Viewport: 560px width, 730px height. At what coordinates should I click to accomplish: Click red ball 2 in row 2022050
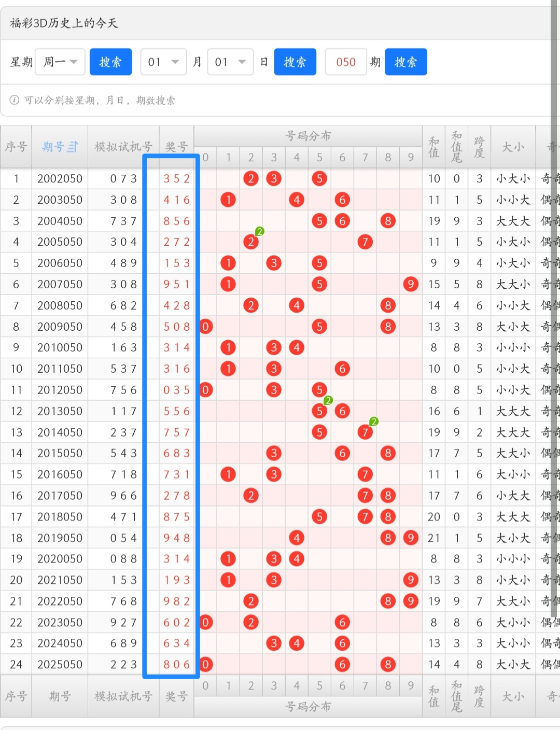click(251, 601)
